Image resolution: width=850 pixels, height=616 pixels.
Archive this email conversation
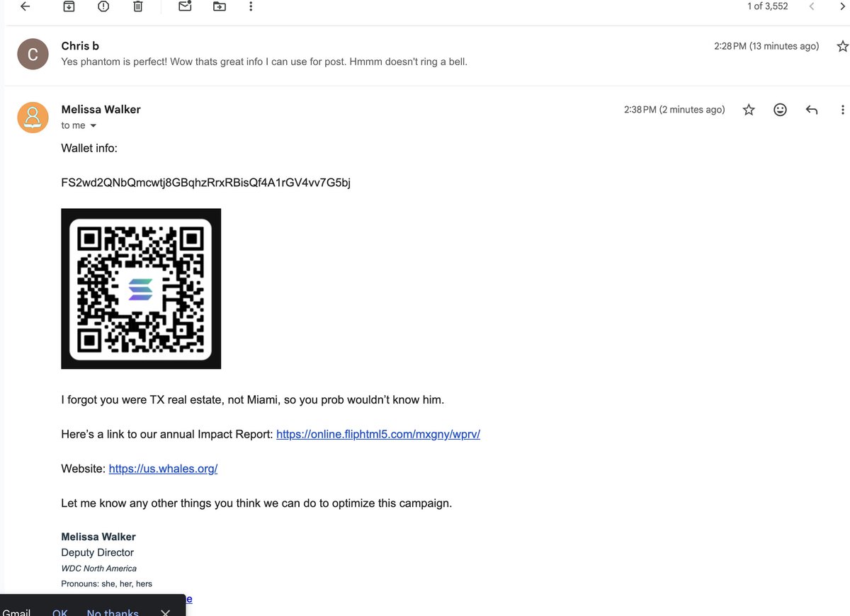pyautogui.click(x=69, y=6)
